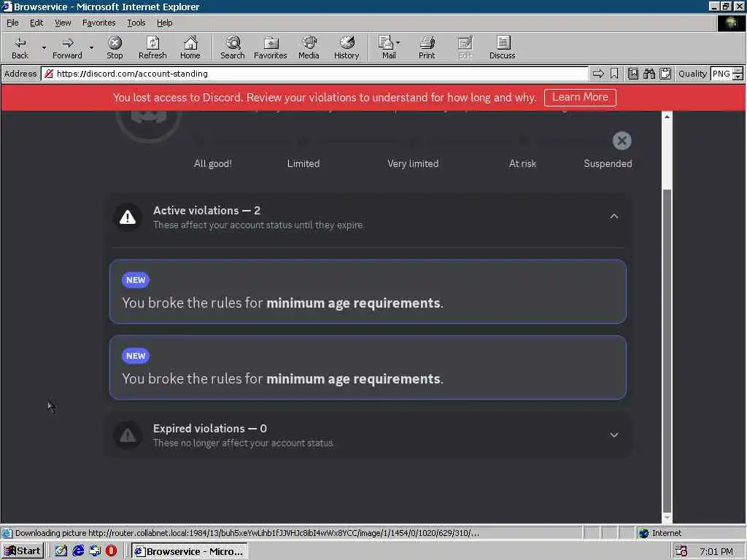Click the 'At risk' status label
Screen dimensions: 747x560
click(522, 163)
